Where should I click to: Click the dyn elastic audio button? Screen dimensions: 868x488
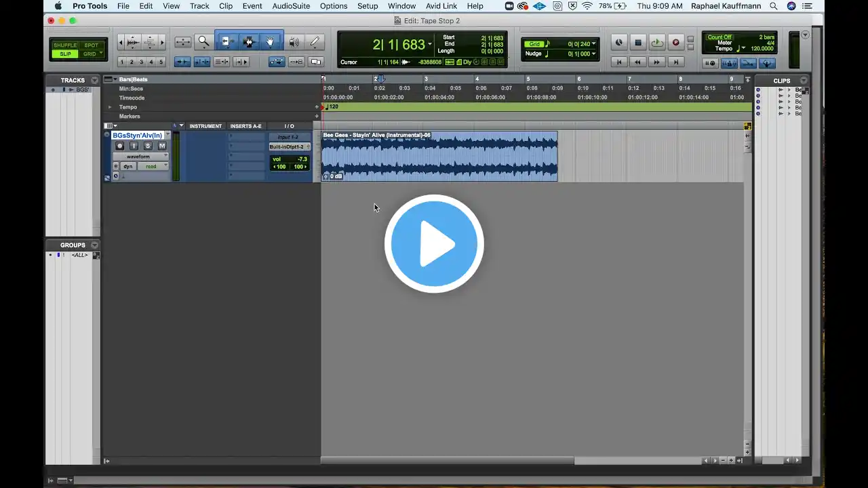pyautogui.click(x=127, y=166)
